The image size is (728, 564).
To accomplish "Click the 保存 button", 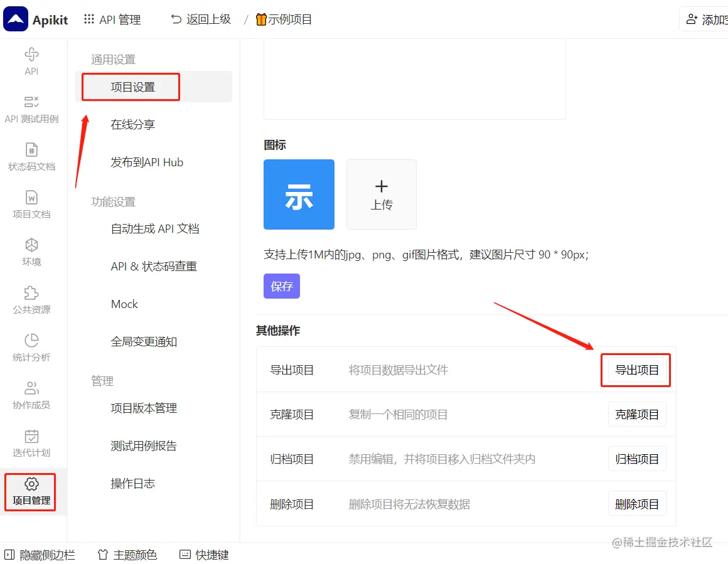I will coord(282,286).
